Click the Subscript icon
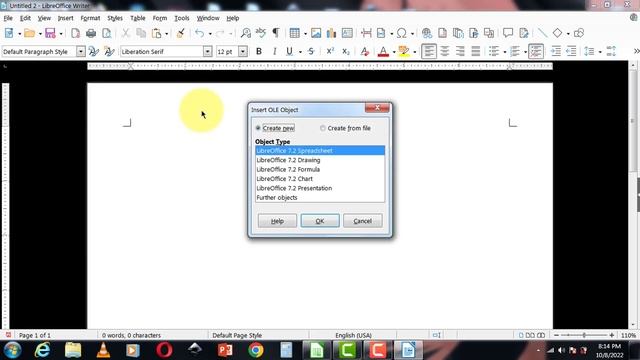 pyautogui.click(x=346, y=51)
